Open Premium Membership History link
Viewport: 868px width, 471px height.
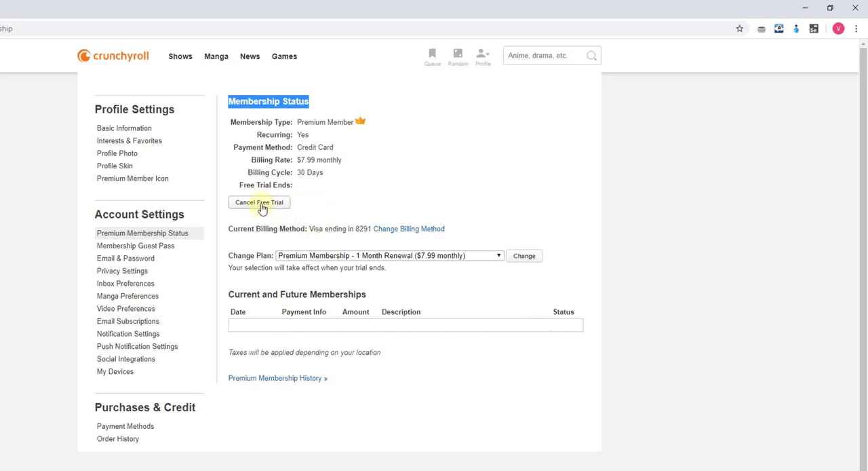[x=277, y=378]
